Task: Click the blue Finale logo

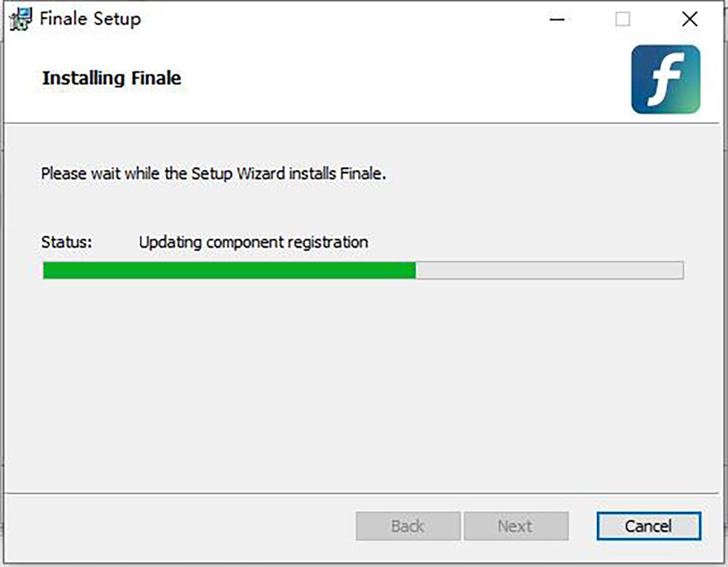Action: (666, 79)
